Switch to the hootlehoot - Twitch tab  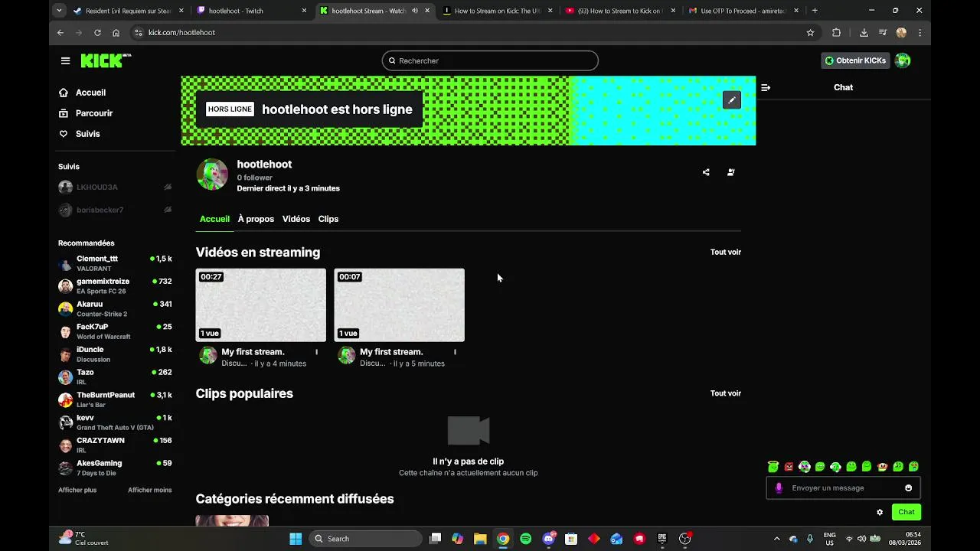[x=252, y=11]
